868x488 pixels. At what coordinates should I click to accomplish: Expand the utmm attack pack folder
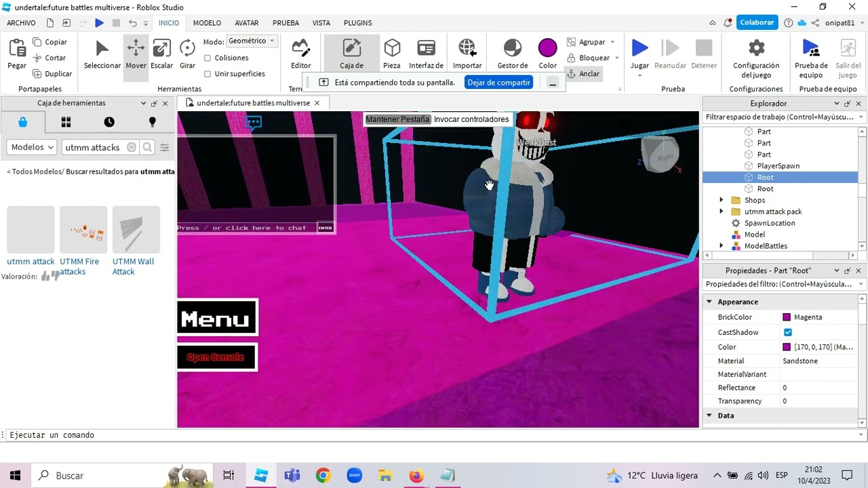click(x=721, y=211)
